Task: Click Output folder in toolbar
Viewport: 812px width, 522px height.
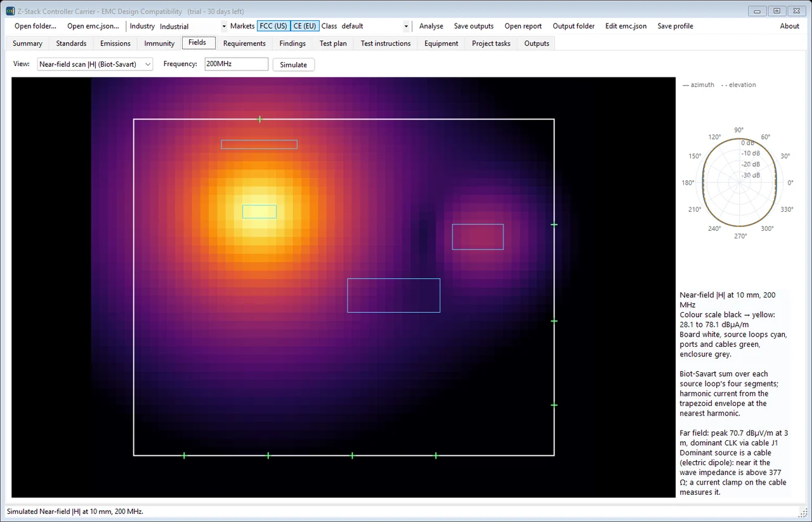Action: click(x=573, y=26)
